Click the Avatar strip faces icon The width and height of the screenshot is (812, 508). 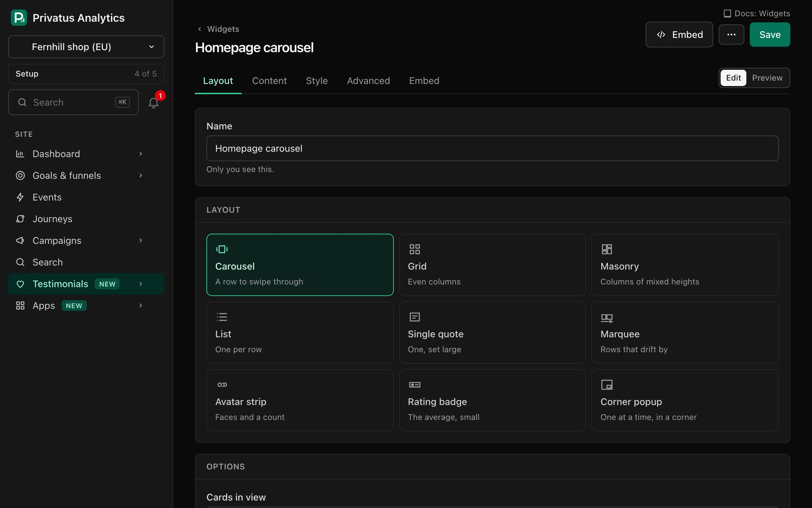pos(222,385)
